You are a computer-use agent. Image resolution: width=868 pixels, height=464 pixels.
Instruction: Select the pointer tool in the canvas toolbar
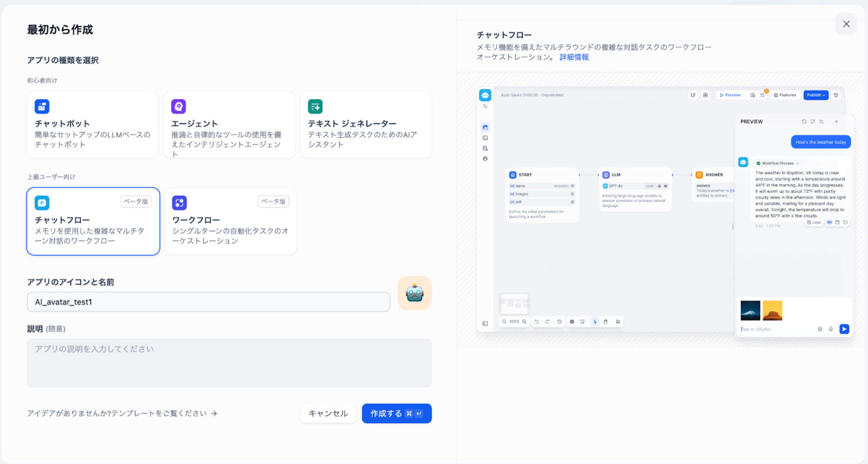[x=595, y=321]
